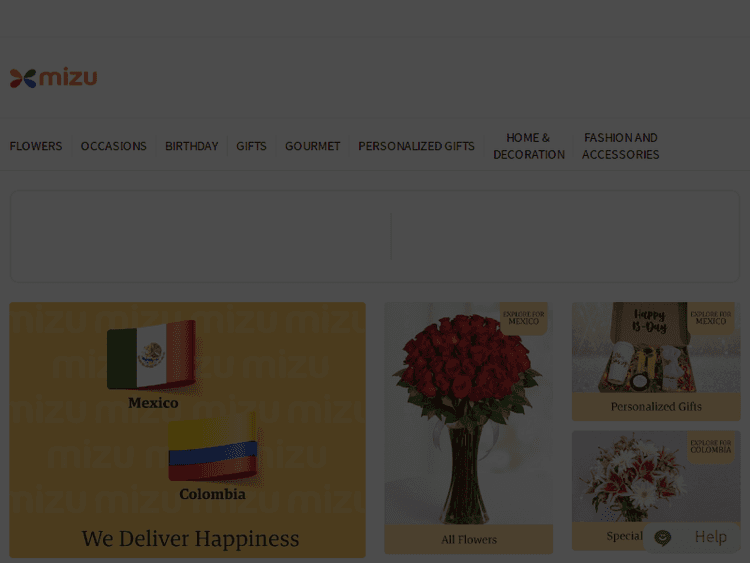Click the mizu logo icon

coord(23,78)
